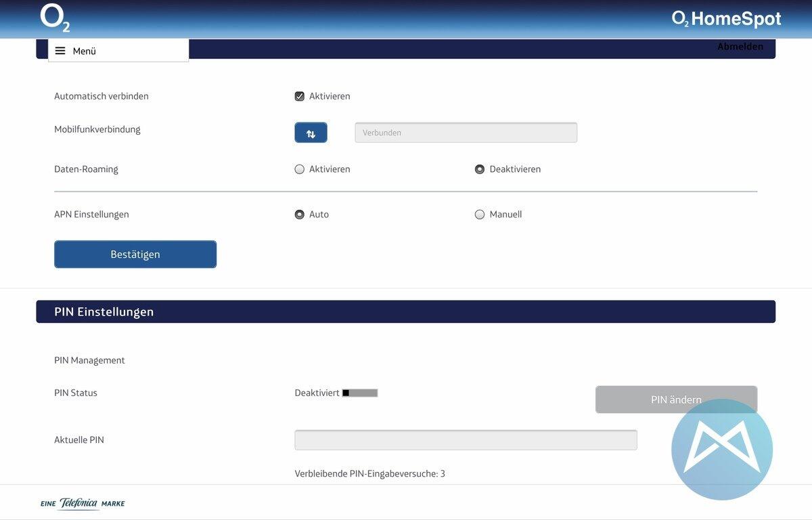
Task: Toggle the Automatisch verbinden Aktivieren checkbox
Action: (300, 96)
